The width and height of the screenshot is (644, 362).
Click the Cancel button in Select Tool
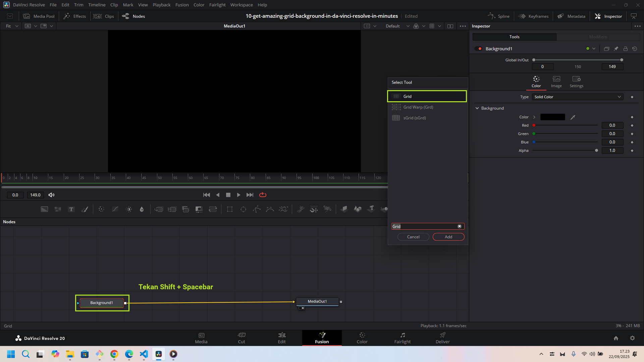[x=413, y=237]
